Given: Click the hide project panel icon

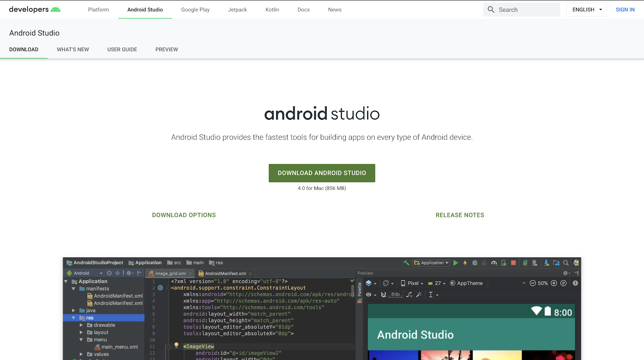Looking at the screenshot, I should (139, 273).
